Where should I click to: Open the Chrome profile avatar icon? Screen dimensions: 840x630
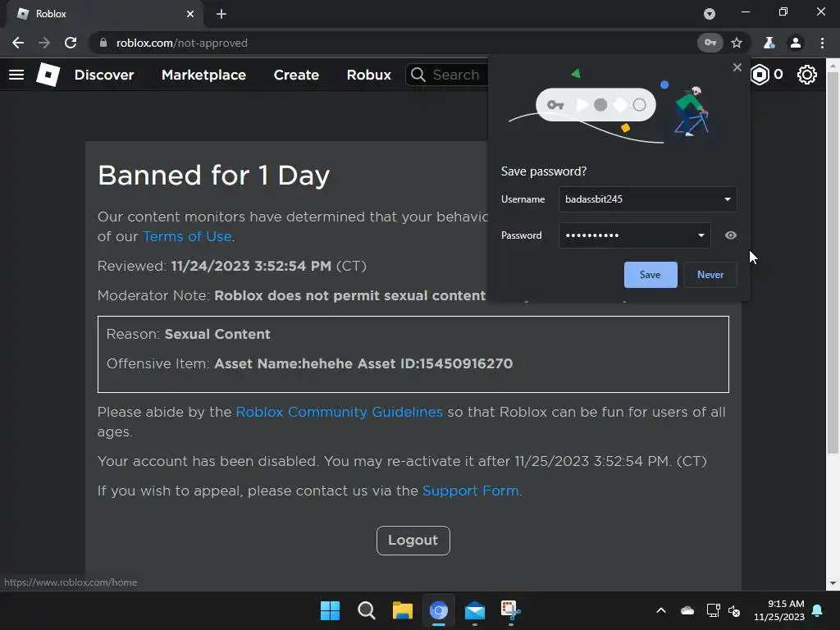pyautogui.click(x=796, y=43)
